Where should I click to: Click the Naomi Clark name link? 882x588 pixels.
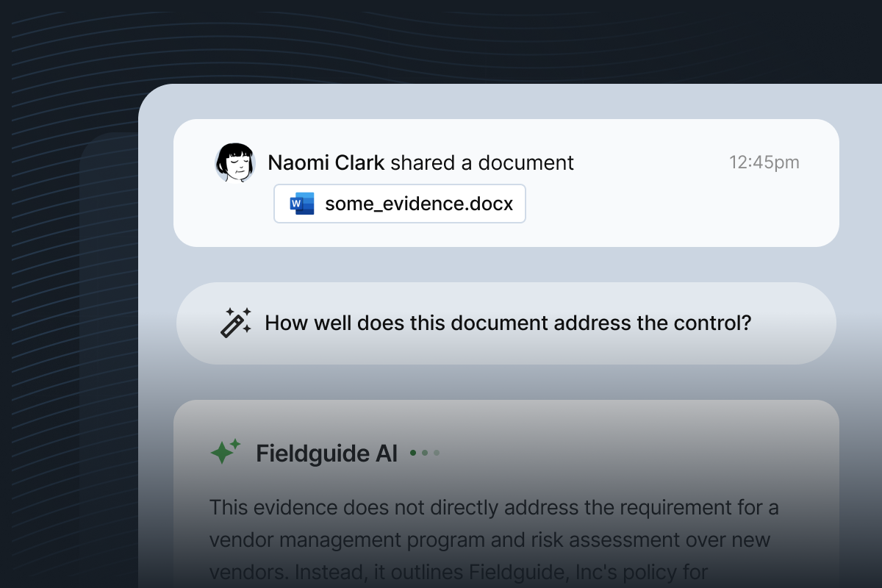coord(326,162)
